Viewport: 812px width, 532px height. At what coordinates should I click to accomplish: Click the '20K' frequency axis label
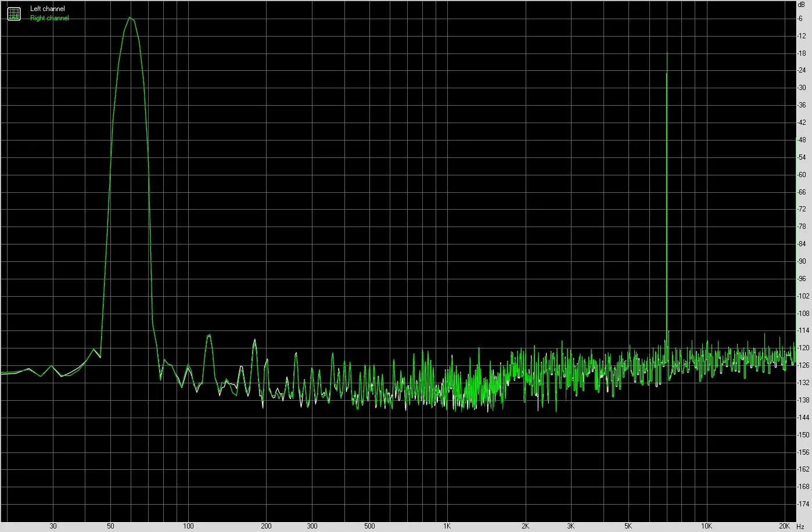(785, 526)
